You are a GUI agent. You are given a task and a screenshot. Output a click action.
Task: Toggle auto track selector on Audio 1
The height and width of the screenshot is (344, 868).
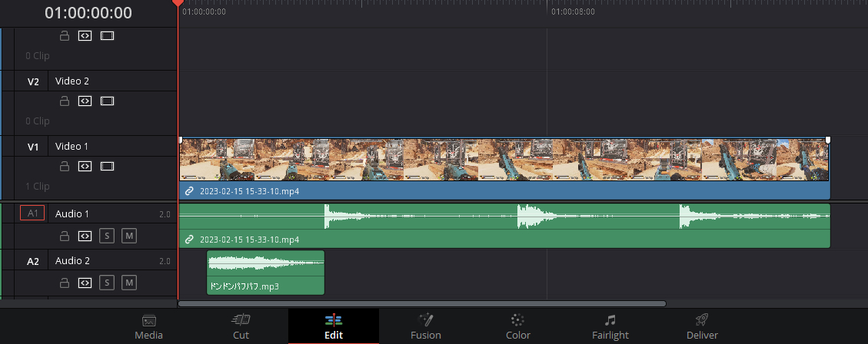click(x=85, y=237)
